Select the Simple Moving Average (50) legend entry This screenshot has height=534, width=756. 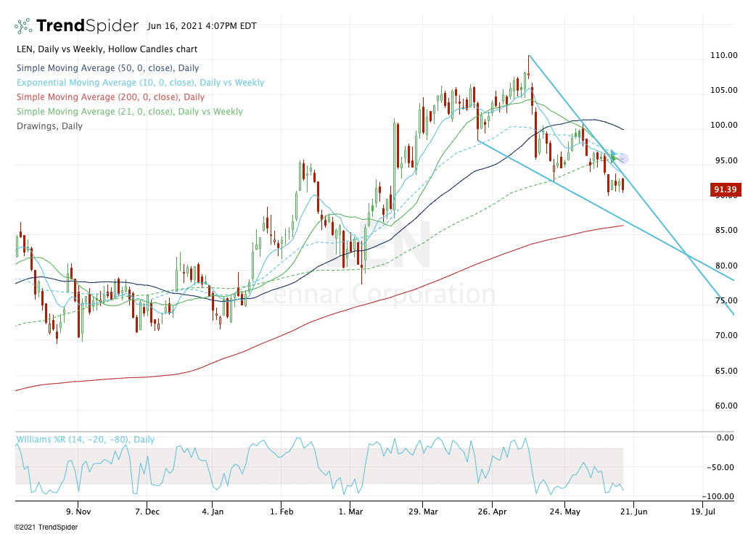click(x=96, y=68)
